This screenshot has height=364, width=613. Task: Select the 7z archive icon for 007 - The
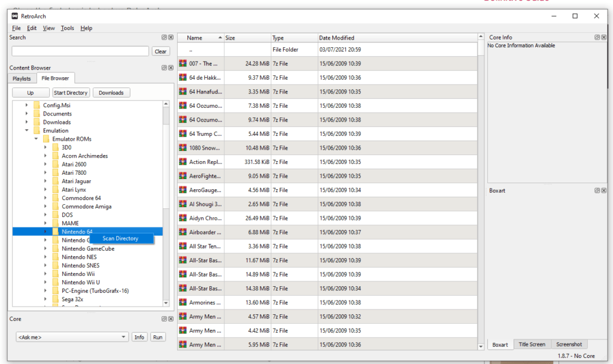[183, 63]
